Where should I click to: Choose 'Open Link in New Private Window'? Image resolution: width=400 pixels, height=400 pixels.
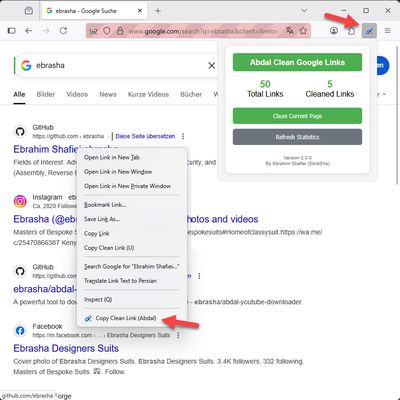coord(132,186)
